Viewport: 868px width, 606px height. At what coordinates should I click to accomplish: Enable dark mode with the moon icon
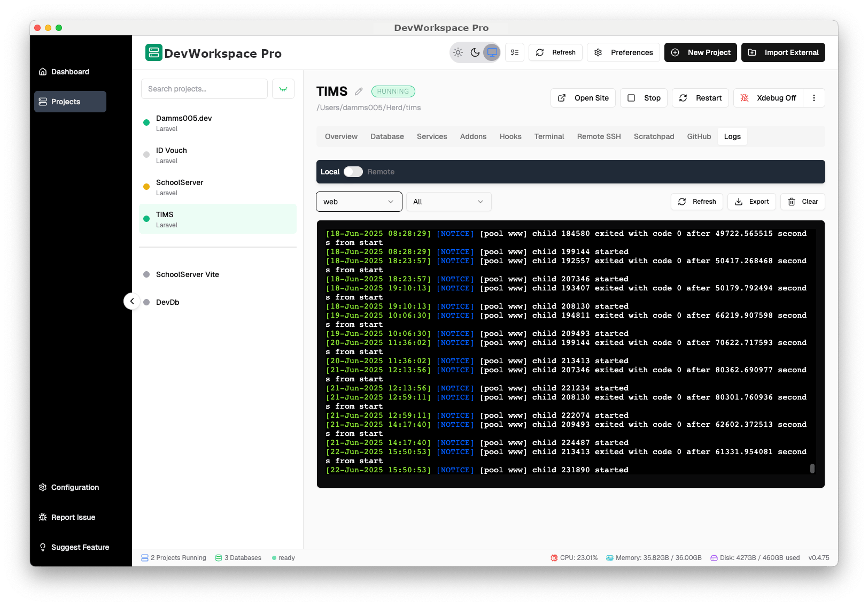[475, 52]
